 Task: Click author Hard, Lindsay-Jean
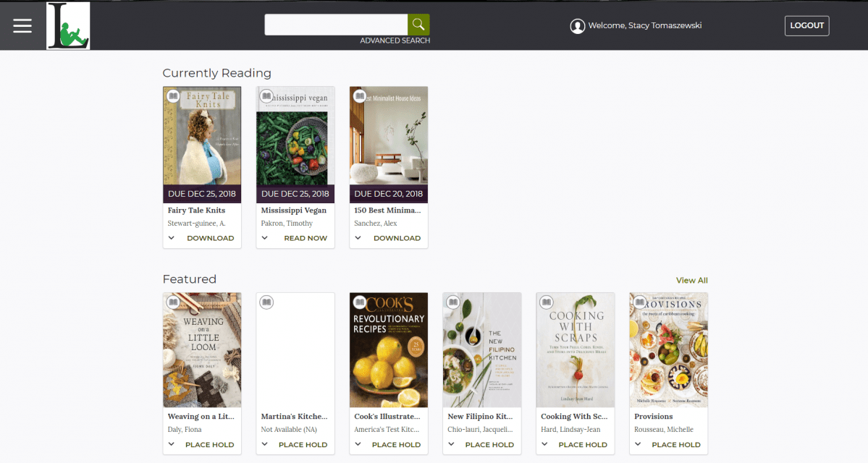click(x=570, y=430)
